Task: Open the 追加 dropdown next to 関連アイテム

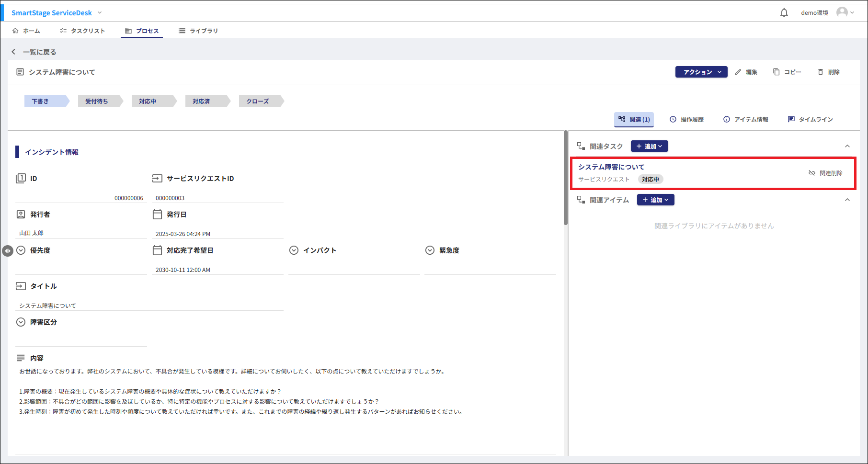Action: [x=655, y=200]
